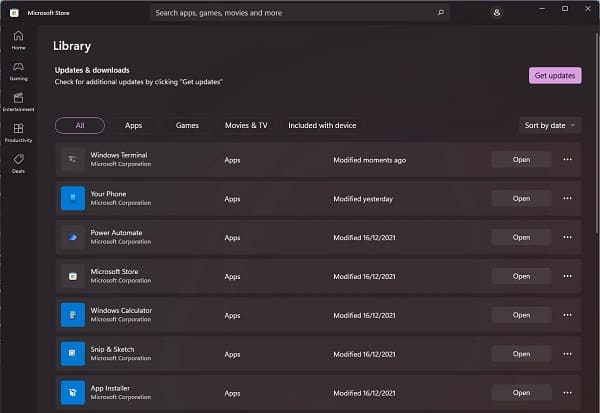Open Microsoft Store with its Open button

click(522, 276)
